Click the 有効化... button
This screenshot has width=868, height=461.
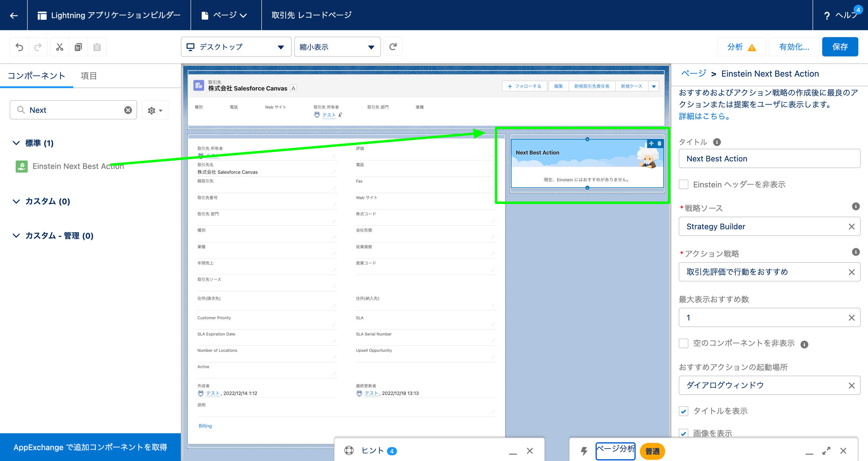click(x=794, y=47)
